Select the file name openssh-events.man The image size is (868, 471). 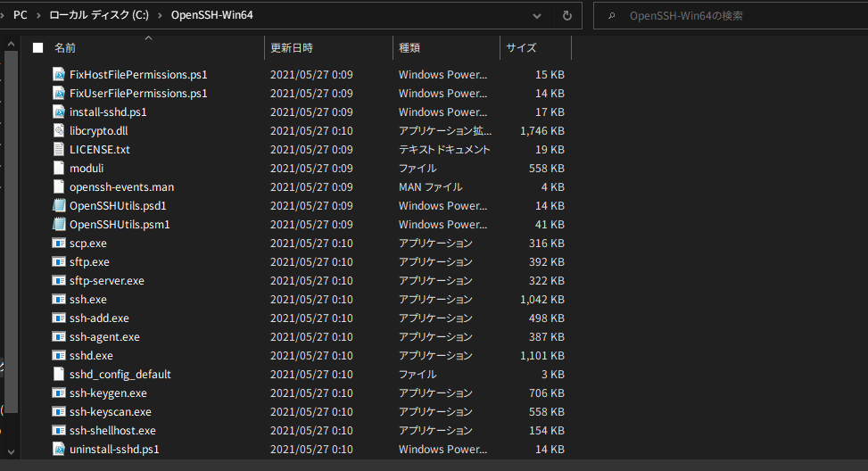(x=122, y=187)
